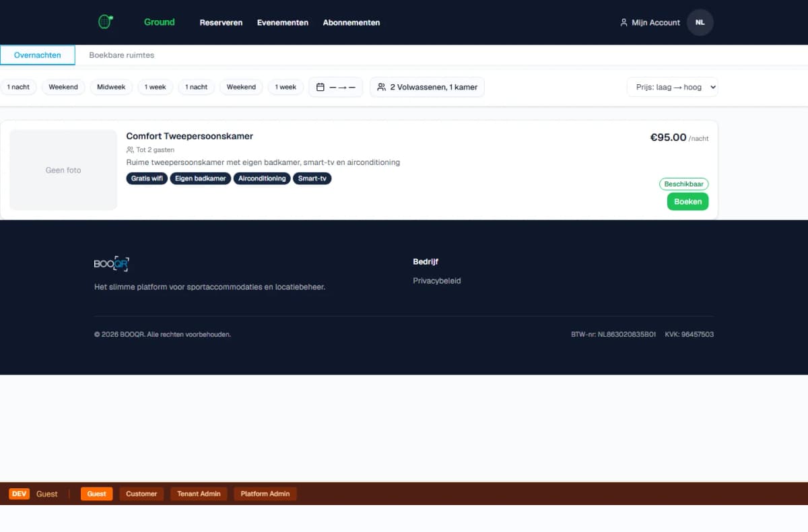Click the orange DEV badge
Image resolution: width=808 pixels, height=532 pixels.
pyautogui.click(x=20, y=494)
